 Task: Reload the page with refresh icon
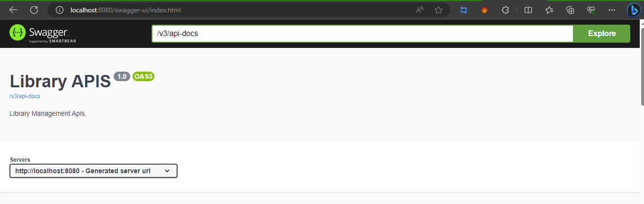click(x=34, y=9)
